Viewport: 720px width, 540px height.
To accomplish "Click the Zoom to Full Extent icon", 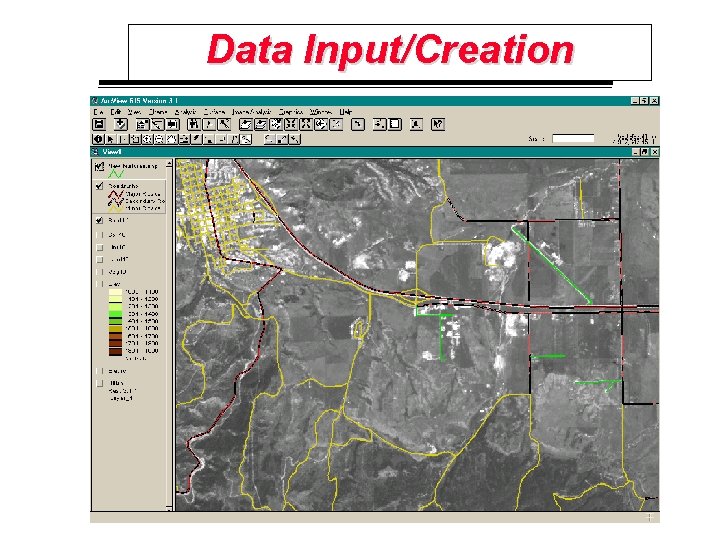I will click(x=246, y=124).
